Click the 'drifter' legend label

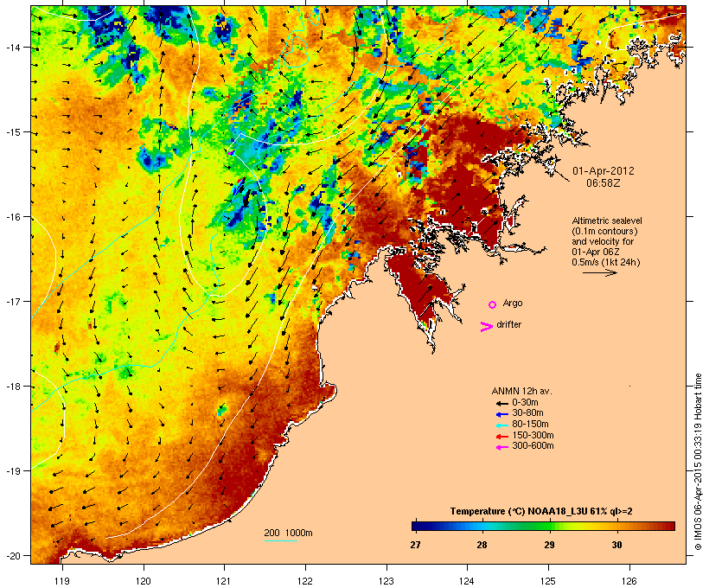(508, 325)
